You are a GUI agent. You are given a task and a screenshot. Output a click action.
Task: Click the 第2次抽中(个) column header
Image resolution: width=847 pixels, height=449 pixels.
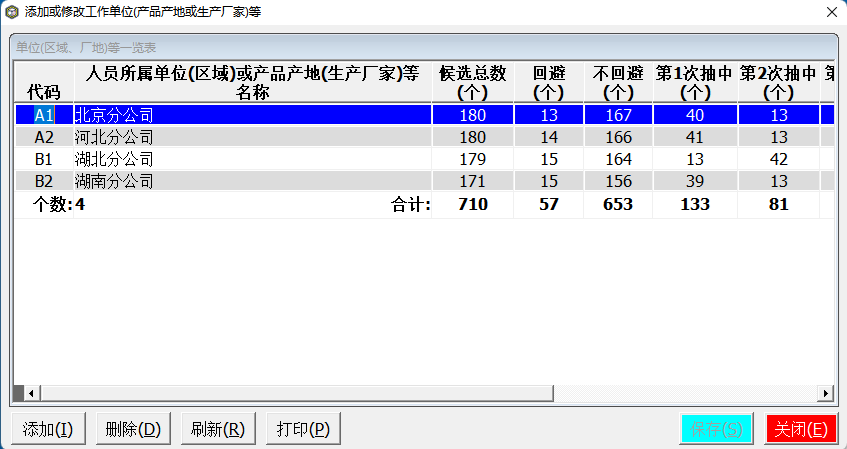tap(779, 82)
